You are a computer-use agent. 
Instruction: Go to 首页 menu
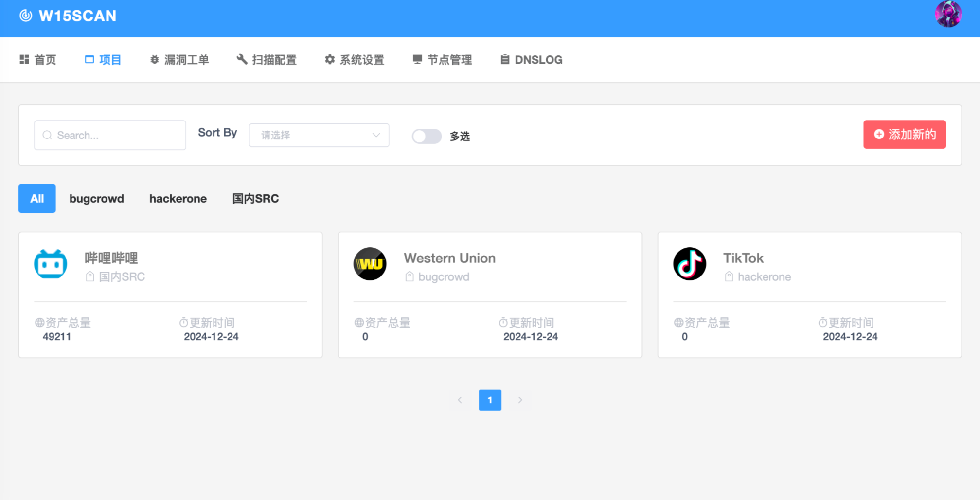tap(38, 59)
